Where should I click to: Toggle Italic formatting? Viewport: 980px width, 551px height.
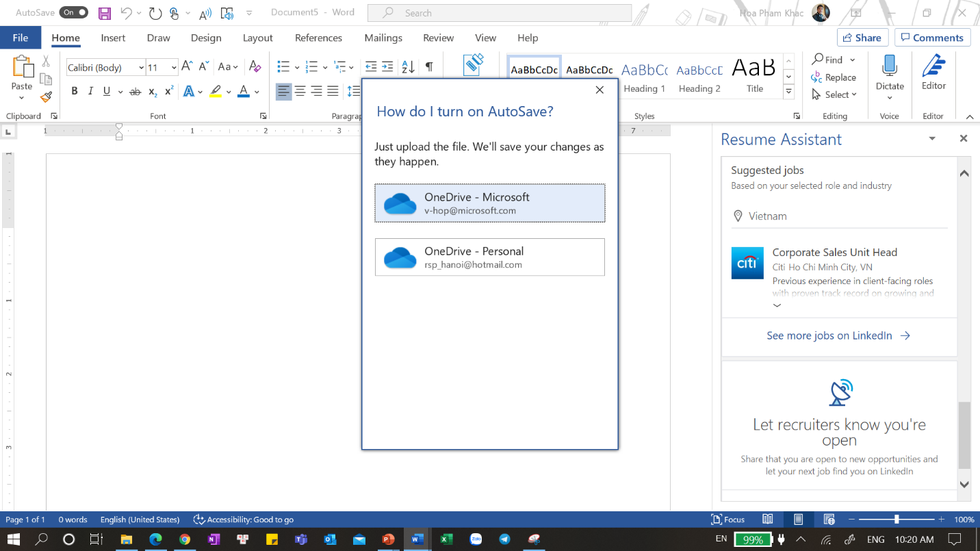click(90, 91)
